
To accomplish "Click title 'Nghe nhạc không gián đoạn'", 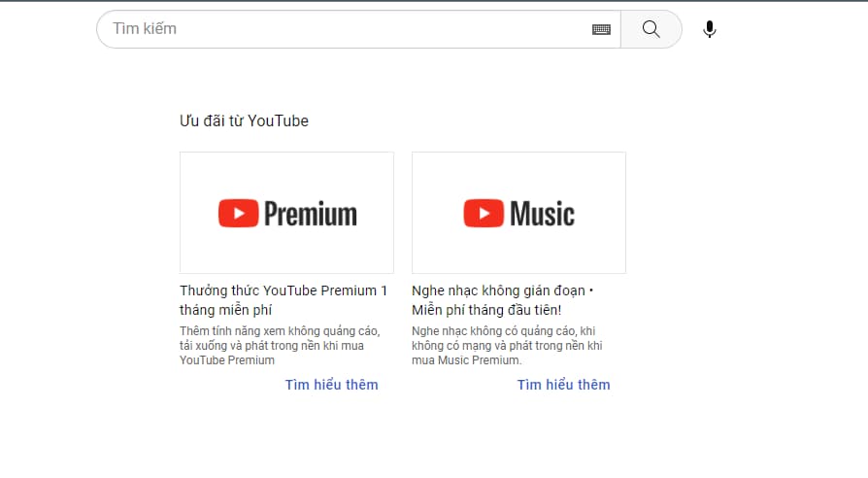I will coord(502,290).
